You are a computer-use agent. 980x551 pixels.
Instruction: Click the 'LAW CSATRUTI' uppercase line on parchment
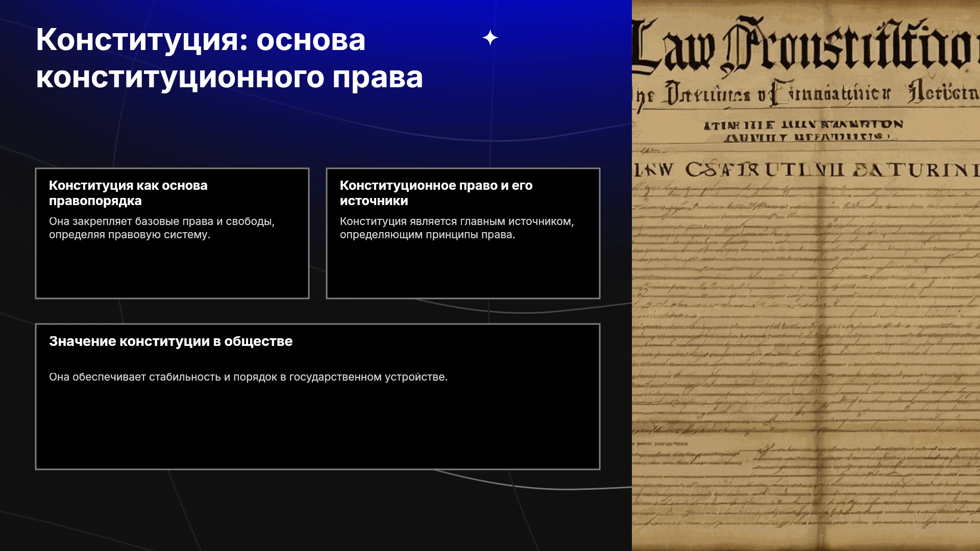(x=806, y=169)
